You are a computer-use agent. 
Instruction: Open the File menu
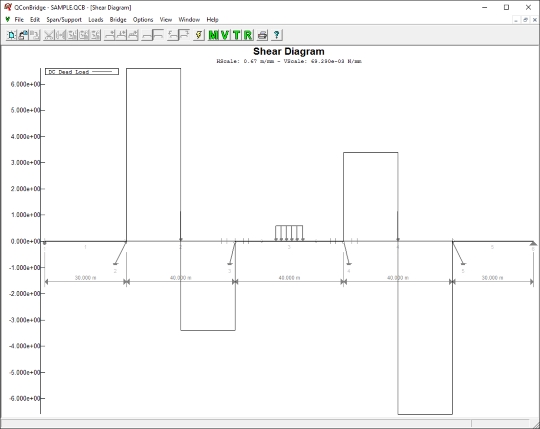[19, 20]
